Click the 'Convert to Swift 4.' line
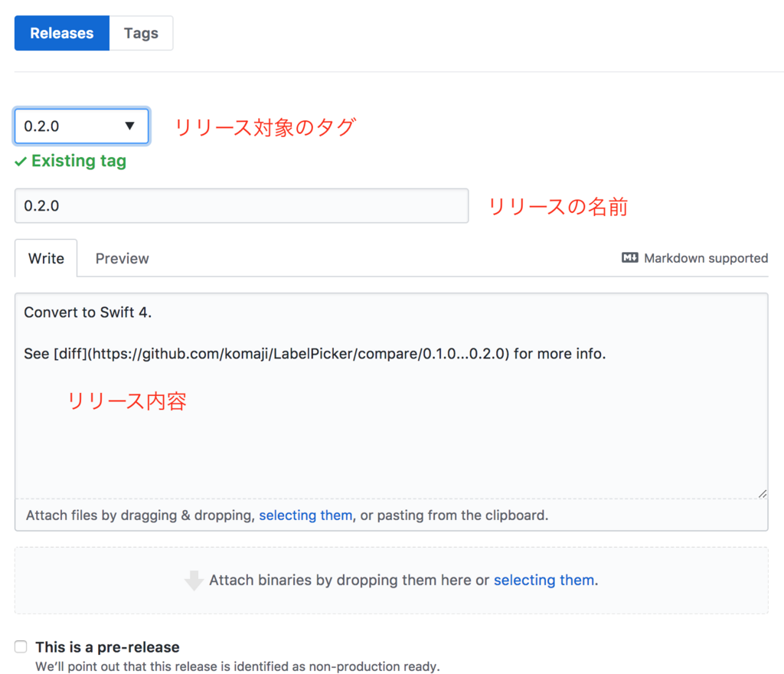 (x=87, y=312)
